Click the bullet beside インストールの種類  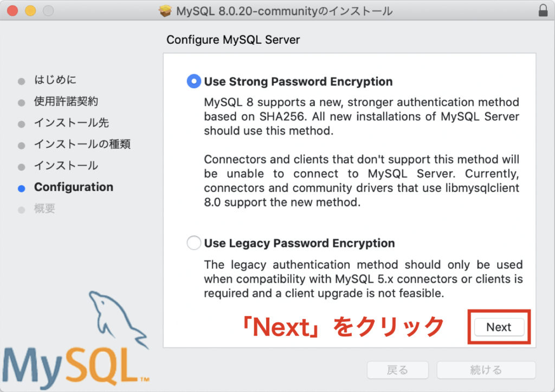[22, 146]
